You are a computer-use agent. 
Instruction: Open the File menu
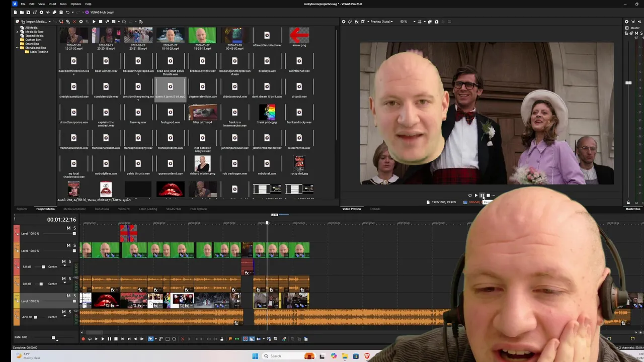(x=23, y=4)
